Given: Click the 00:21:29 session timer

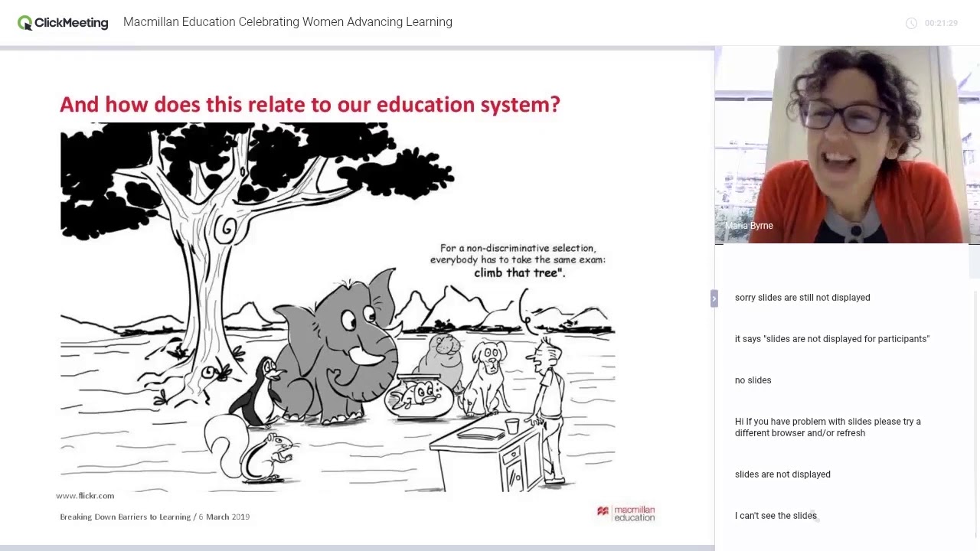Looking at the screenshot, I should [941, 23].
